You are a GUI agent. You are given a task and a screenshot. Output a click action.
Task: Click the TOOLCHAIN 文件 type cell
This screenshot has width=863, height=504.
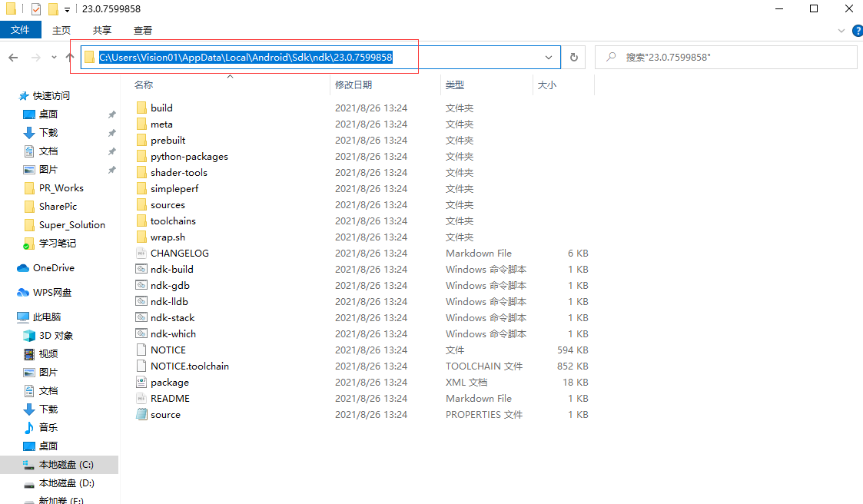point(484,366)
